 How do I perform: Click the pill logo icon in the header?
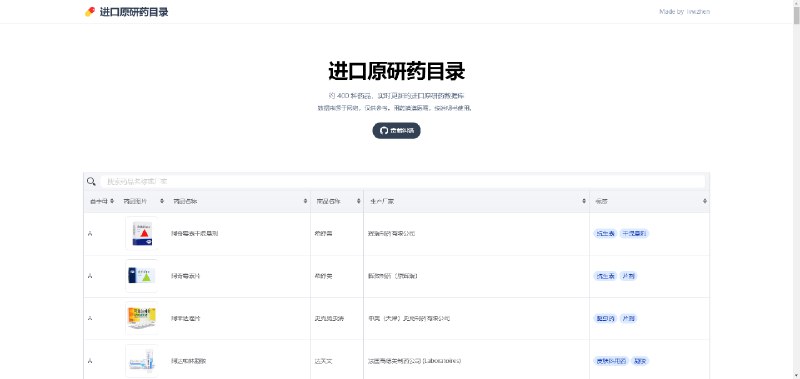90,12
